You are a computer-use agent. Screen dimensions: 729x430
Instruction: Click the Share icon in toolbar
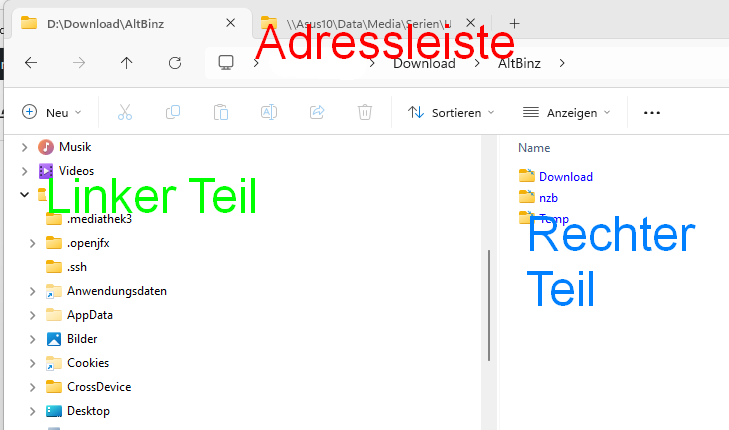click(x=317, y=112)
